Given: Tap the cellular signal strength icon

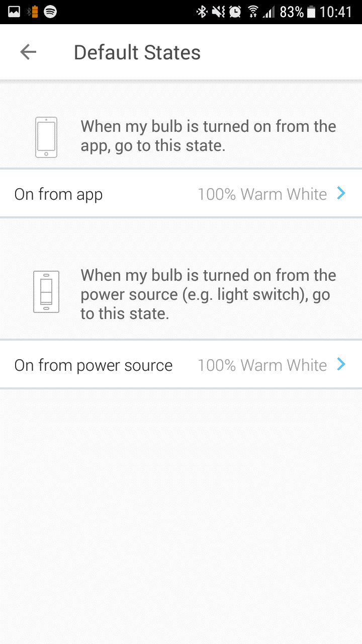Looking at the screenshot, I should click(x=269, y=12).
